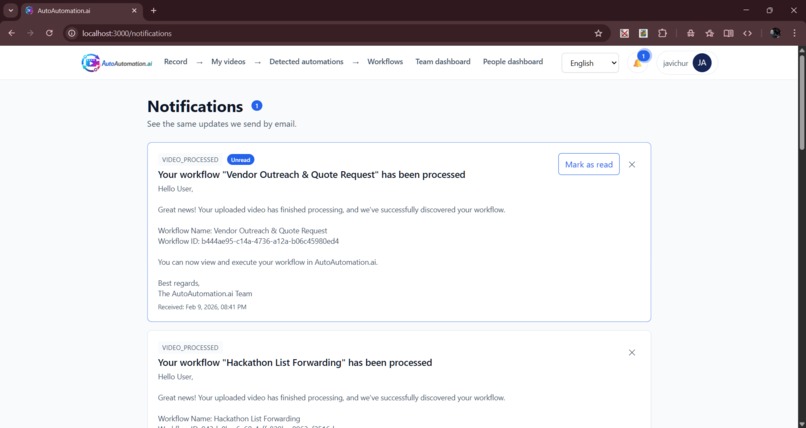
Task: Click the colorful second extension icon
Action: (x=643, y=33)
